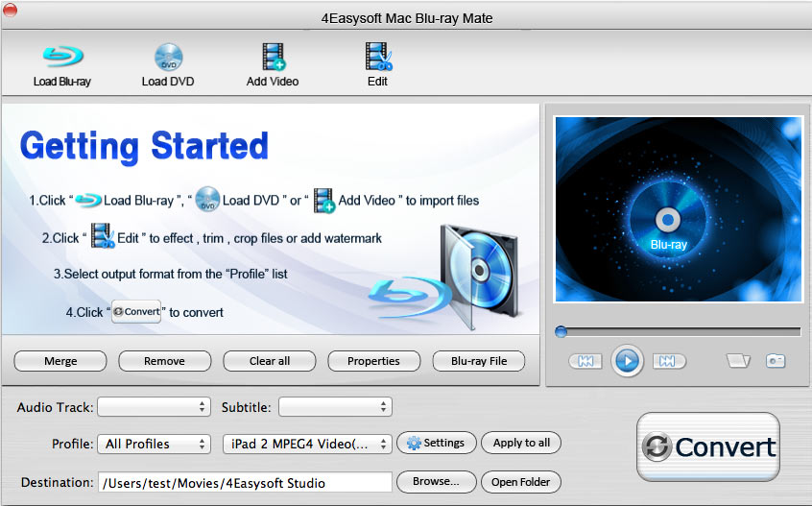This screenshot has width=812, height=506.
Task: Click the Blu-ray preview thumbnail
Action: tap(679, 209)
